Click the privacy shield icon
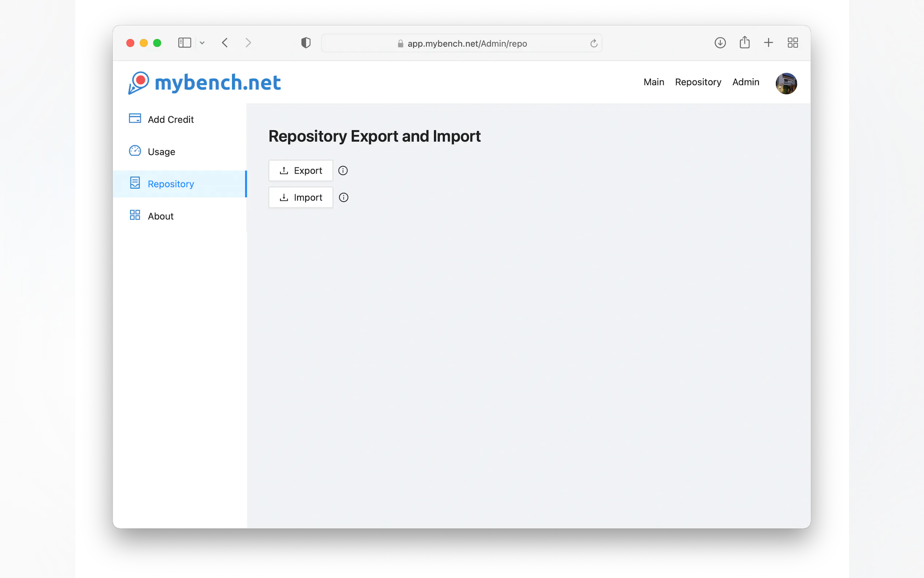This screenshot has width=924, height=578. pyautogui.click(x=306, y=43)
